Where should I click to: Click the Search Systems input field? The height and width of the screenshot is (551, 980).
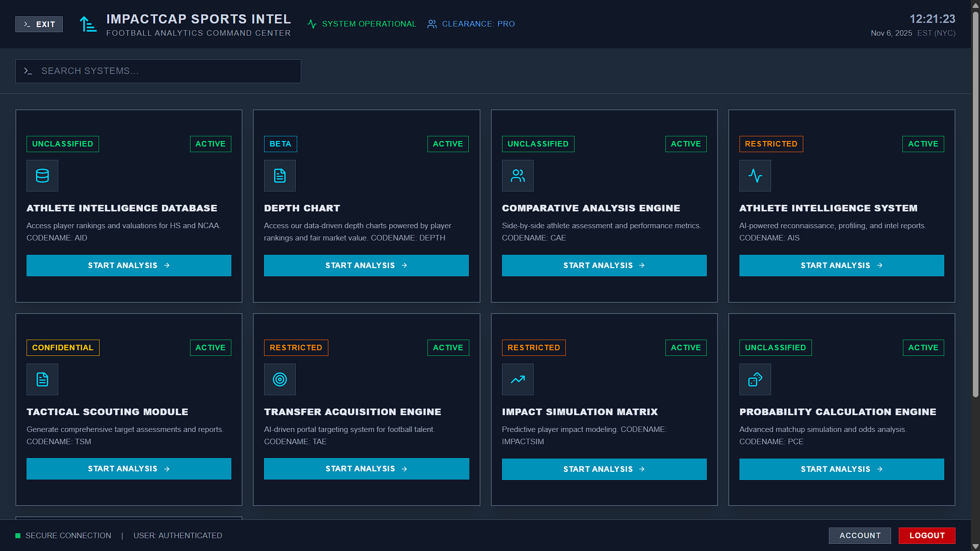158,71
